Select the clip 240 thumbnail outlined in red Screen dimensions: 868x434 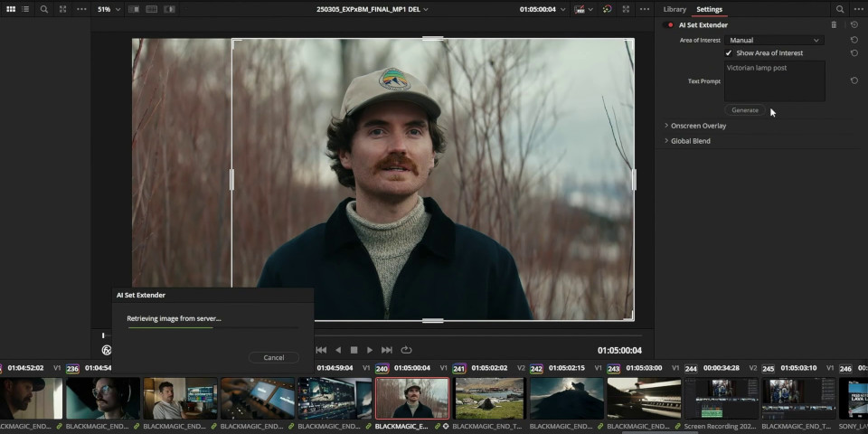pos(412,399)
